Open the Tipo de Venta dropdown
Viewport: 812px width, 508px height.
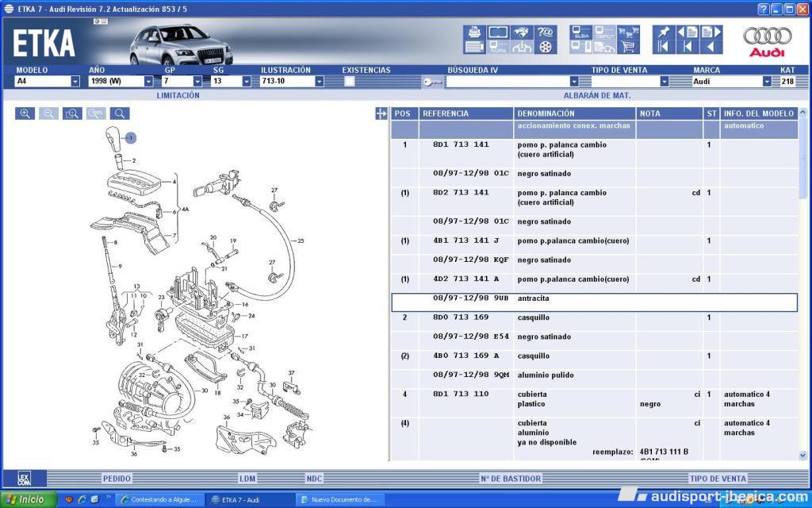coord(664,82)
